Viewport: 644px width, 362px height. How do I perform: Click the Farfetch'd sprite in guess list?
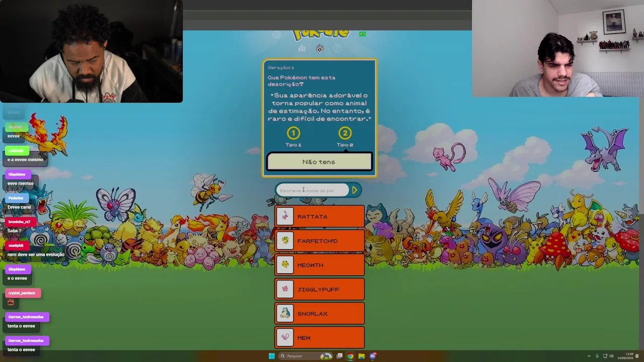click(285, 241)
